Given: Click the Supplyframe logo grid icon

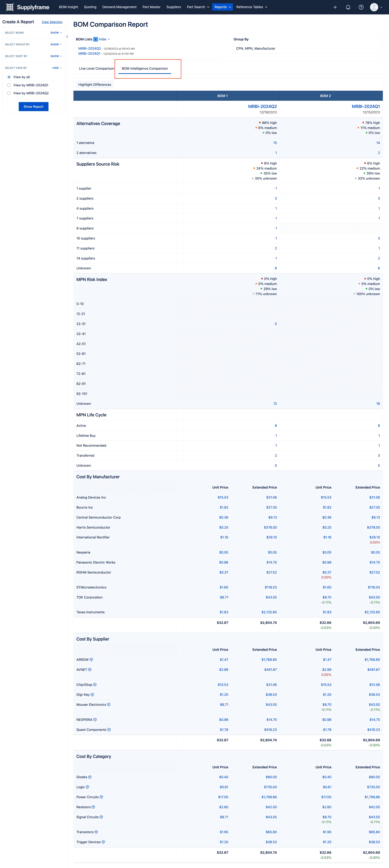Looking at the screenshot, I should point(10,7).
